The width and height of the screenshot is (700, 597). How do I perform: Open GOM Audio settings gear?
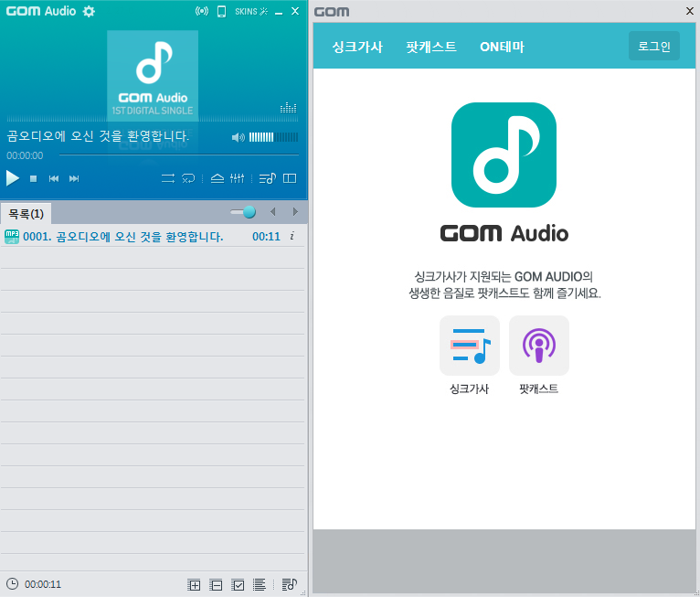click(x=89, y=11)
